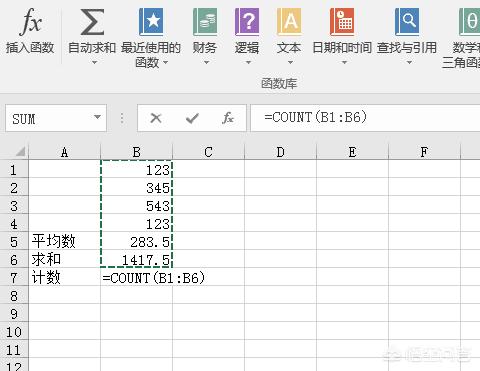Expand the Lookup and Reference dropdown arrow
This screenshot has height=371, width=480.
click(x=409, y=62)
